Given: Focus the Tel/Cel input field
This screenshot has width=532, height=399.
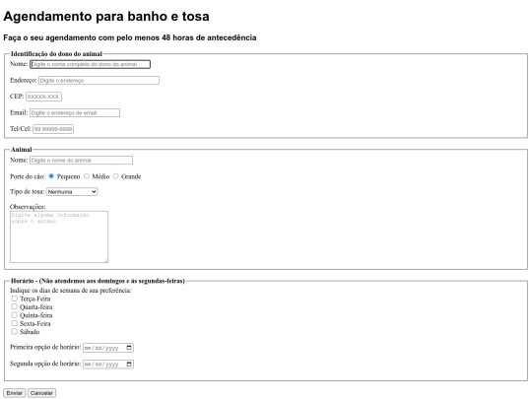Looking at the screenshot, I should click(53, 129).
